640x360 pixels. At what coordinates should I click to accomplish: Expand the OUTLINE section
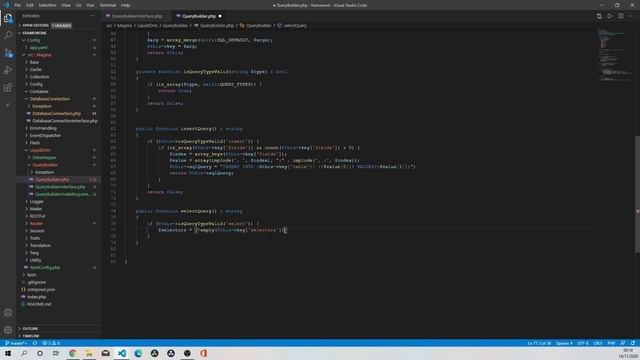[30, 329]
